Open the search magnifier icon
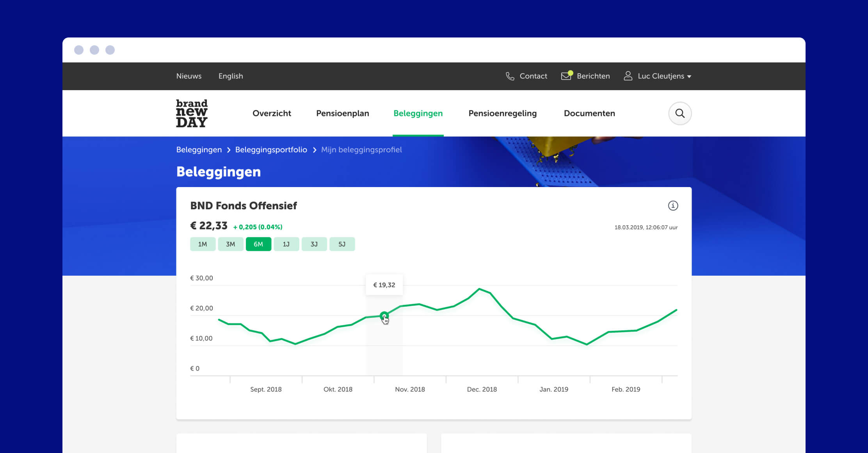This screenshot has height=453, width=868. click(679, 113)
